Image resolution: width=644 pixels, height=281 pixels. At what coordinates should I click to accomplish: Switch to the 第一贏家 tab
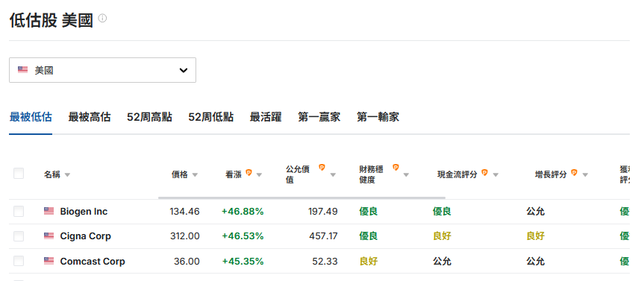pos(319,117)
